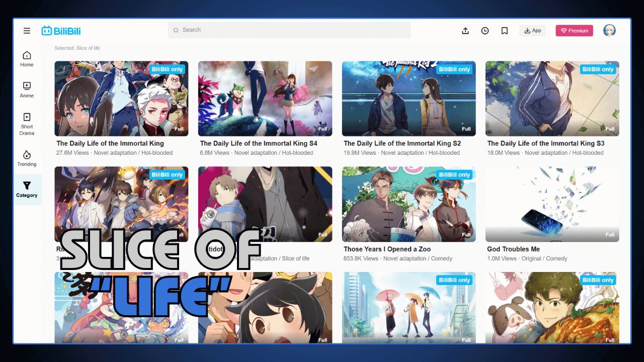This screenshot has width=644, height=362.
Task: Click the App download button
Action: pos(532,31)
